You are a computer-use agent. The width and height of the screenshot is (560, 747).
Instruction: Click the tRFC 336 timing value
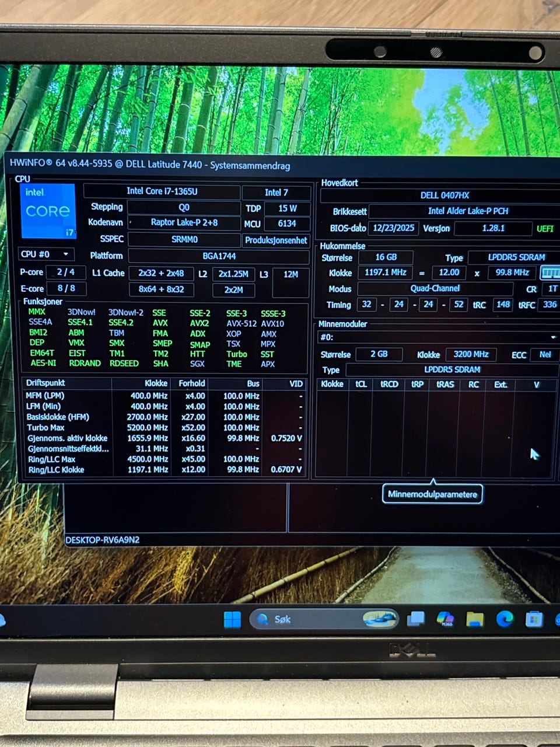(x=549, y=304)
